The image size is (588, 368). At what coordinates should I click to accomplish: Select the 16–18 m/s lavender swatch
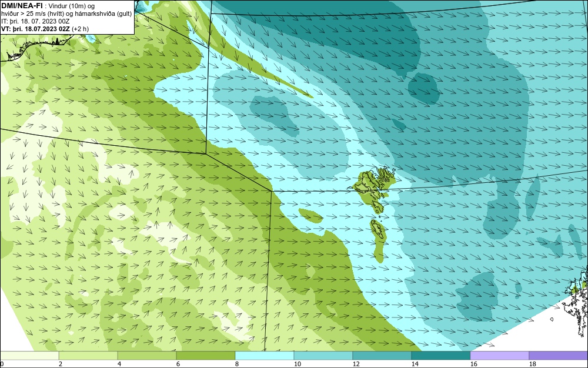click(x=499, y=355)
